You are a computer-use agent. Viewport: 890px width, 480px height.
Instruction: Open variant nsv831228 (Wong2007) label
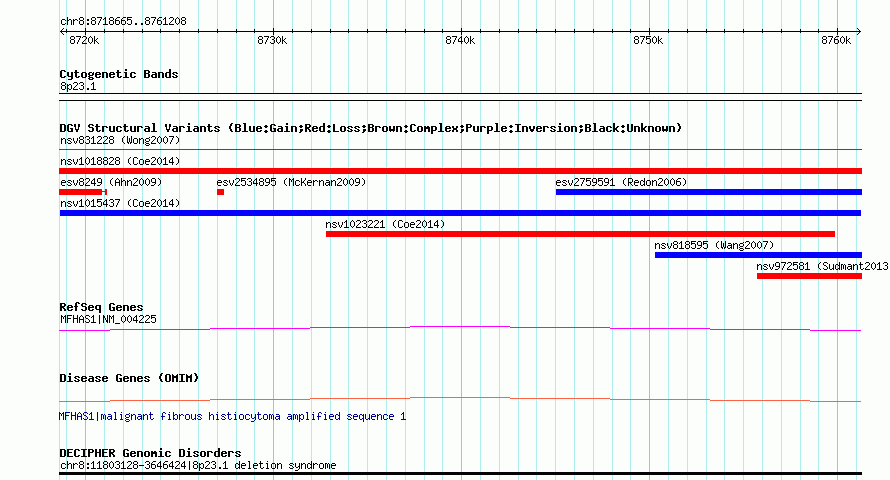coord(120,140)
